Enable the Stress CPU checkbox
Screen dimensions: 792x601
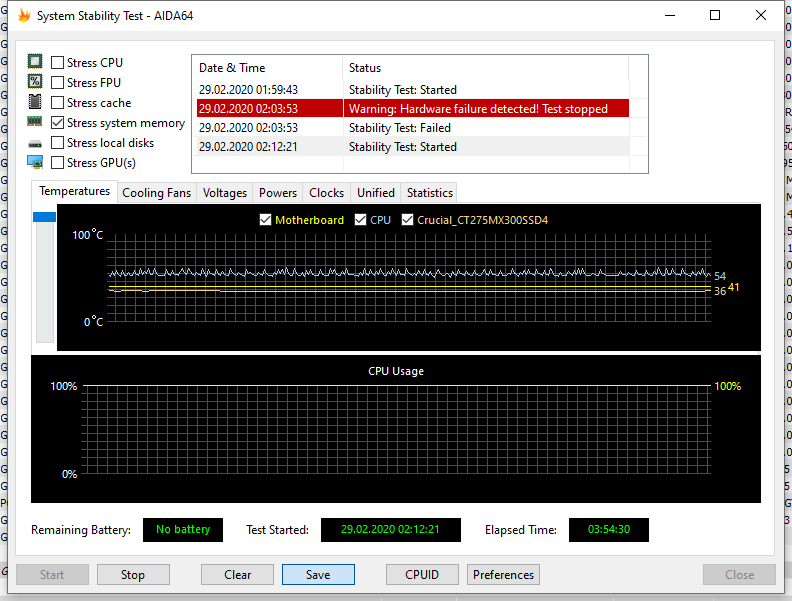pos(58,63)
